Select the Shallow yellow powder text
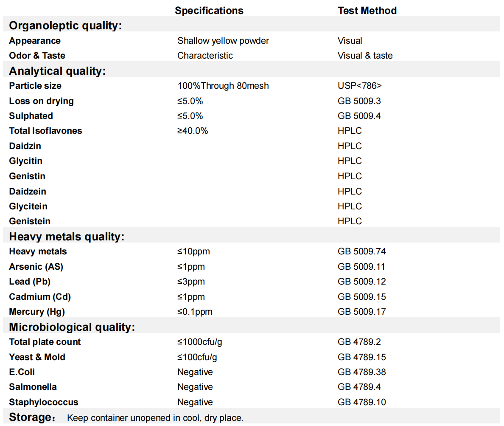Screen dimensions: 504x426 pyautogui.click(x=223, y=41)
